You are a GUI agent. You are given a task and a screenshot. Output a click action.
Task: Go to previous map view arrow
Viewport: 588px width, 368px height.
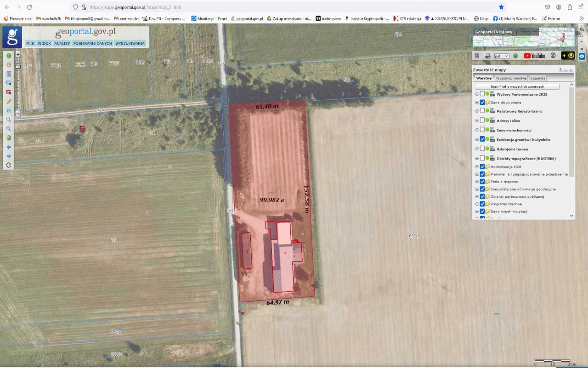pyautogui.click(x=9, y=147)
